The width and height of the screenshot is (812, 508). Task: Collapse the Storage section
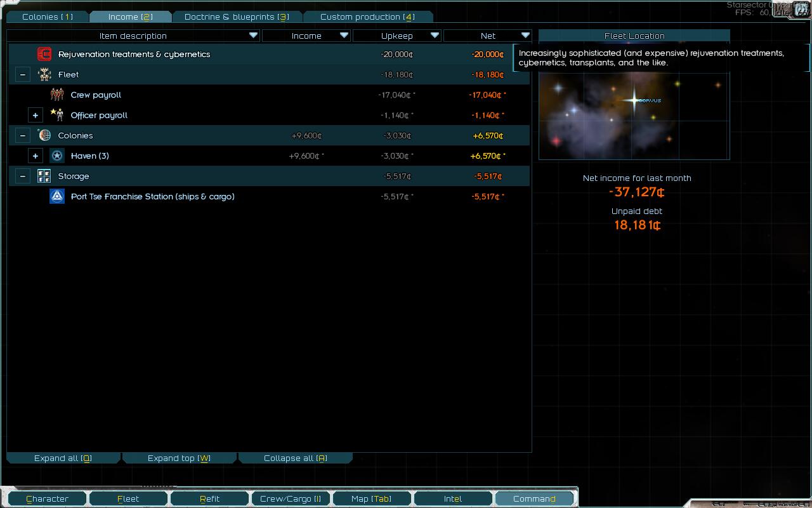click(x=23, y=176)
